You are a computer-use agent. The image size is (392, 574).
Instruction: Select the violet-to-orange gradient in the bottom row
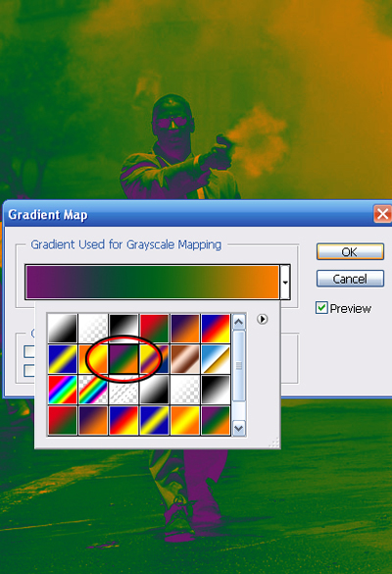93,420
